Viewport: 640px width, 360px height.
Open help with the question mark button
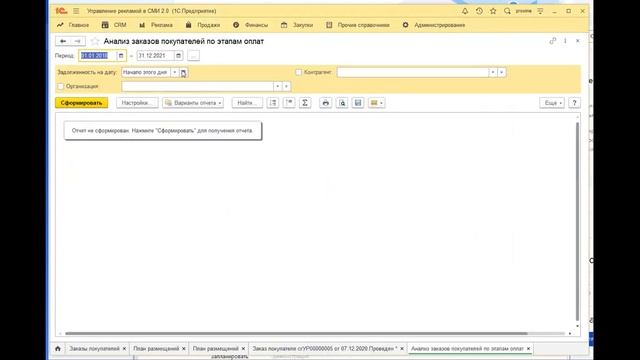[x=574, y=103]
